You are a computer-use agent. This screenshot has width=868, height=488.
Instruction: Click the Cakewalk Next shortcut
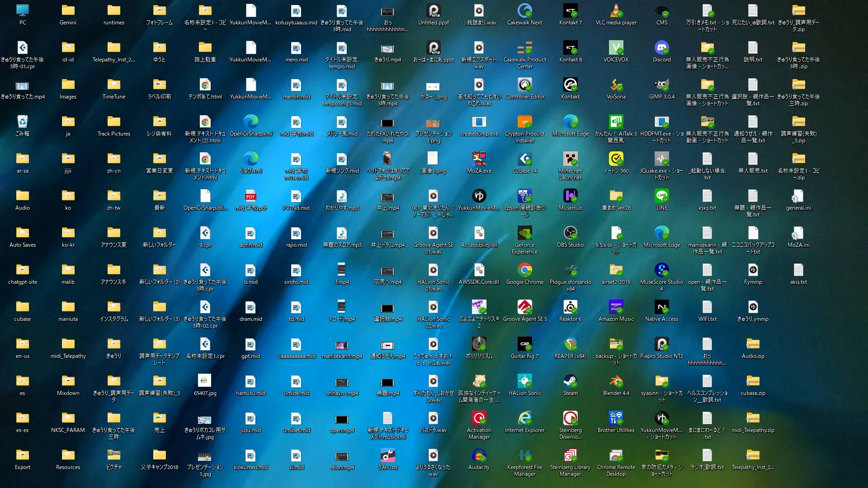coord(524,11)
